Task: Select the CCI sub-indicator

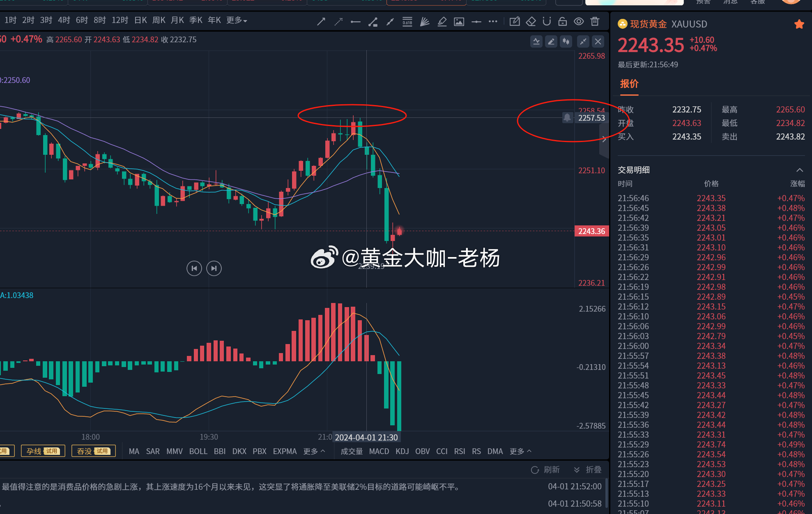Action: [442, 451]
